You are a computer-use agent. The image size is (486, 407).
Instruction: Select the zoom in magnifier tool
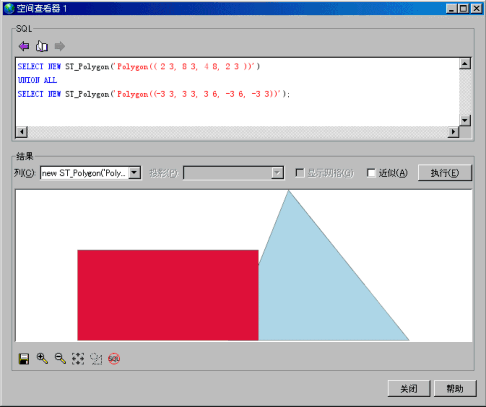[x=42, y=359]
